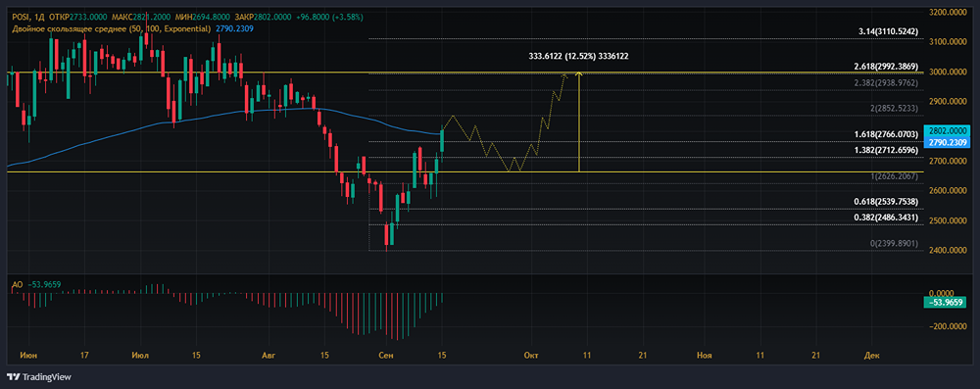Image resolution: width=980 pixels, height=389 pixels.
Task: Click the Дек label on time axis
Action: coord(871,355)
